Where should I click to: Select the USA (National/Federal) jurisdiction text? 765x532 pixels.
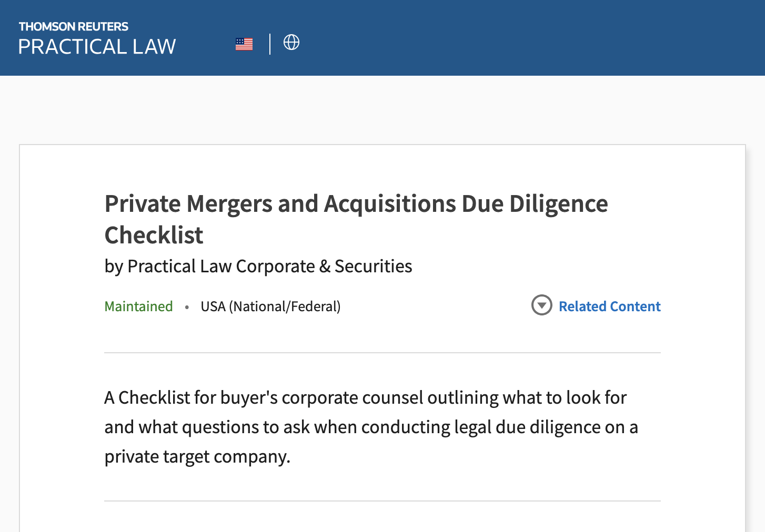(270, 306)
